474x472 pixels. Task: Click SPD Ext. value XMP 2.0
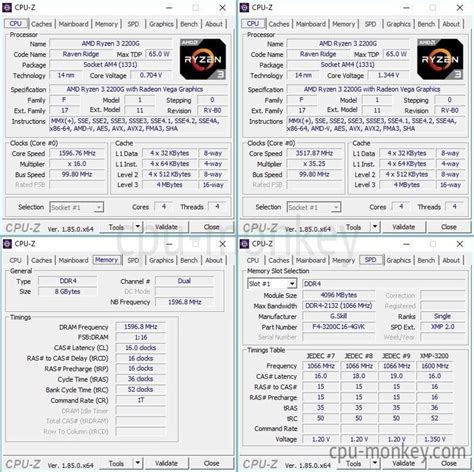[x=443, y=327]
